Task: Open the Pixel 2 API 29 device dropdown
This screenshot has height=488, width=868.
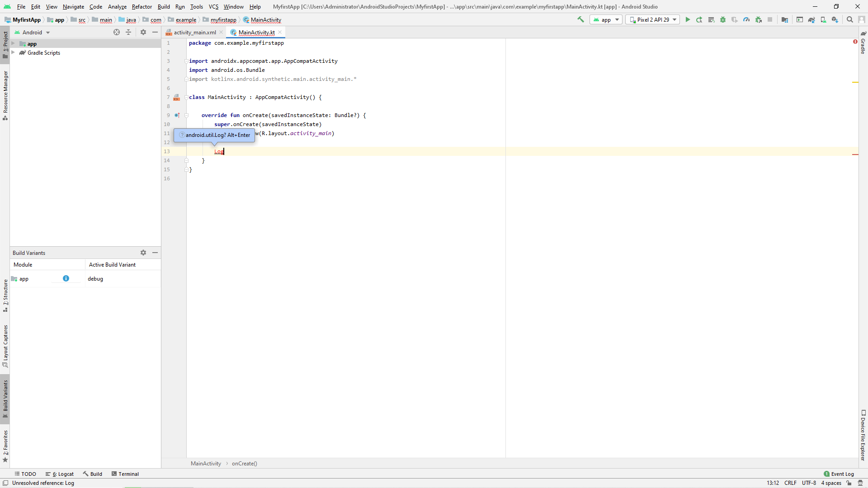Action: [x=653, y=19]
